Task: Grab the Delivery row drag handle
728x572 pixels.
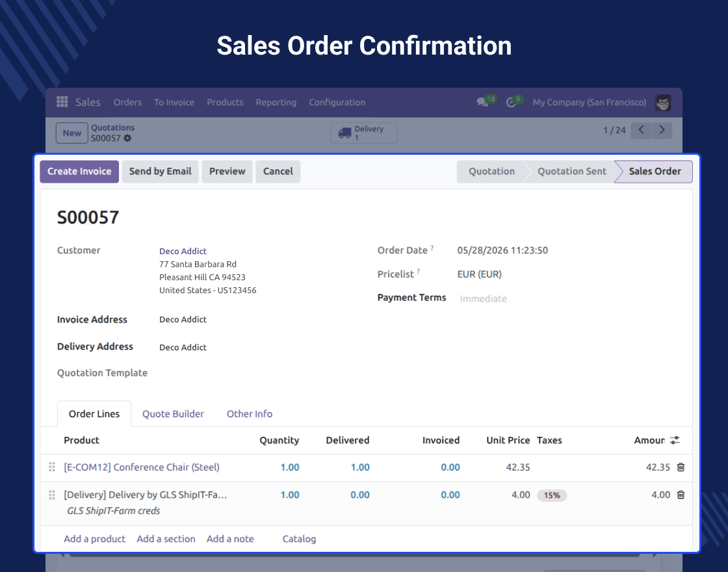Action: pos(52,495)
